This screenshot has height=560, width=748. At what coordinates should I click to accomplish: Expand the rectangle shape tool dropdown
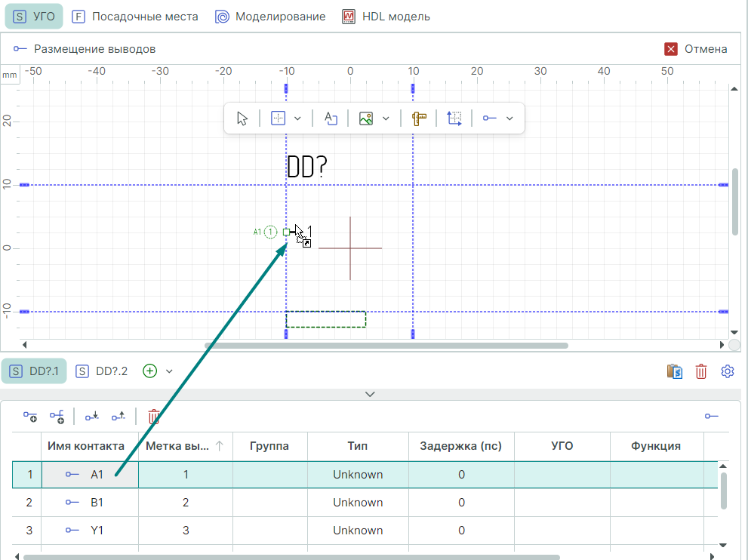[297, 118]
